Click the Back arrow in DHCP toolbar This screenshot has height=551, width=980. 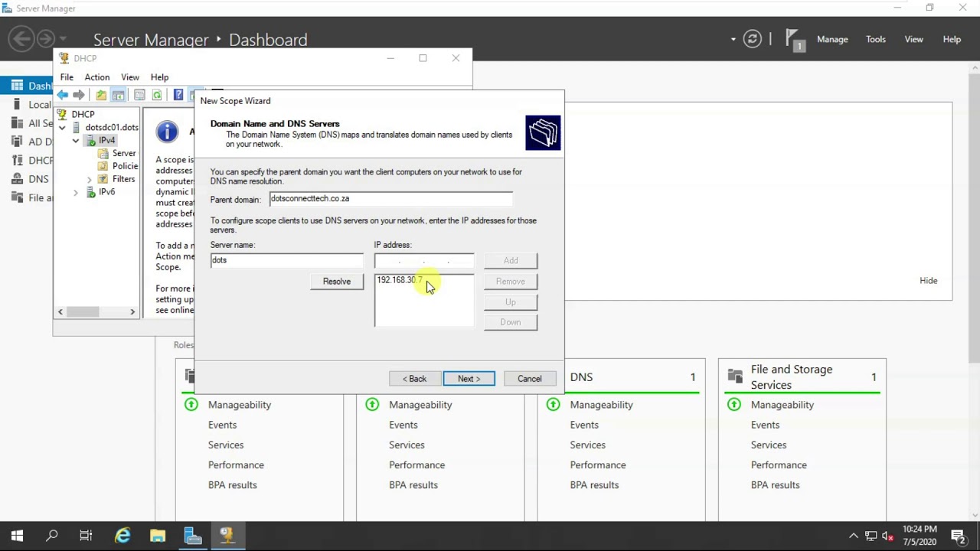pyautogui.click(x=62, y=95)
